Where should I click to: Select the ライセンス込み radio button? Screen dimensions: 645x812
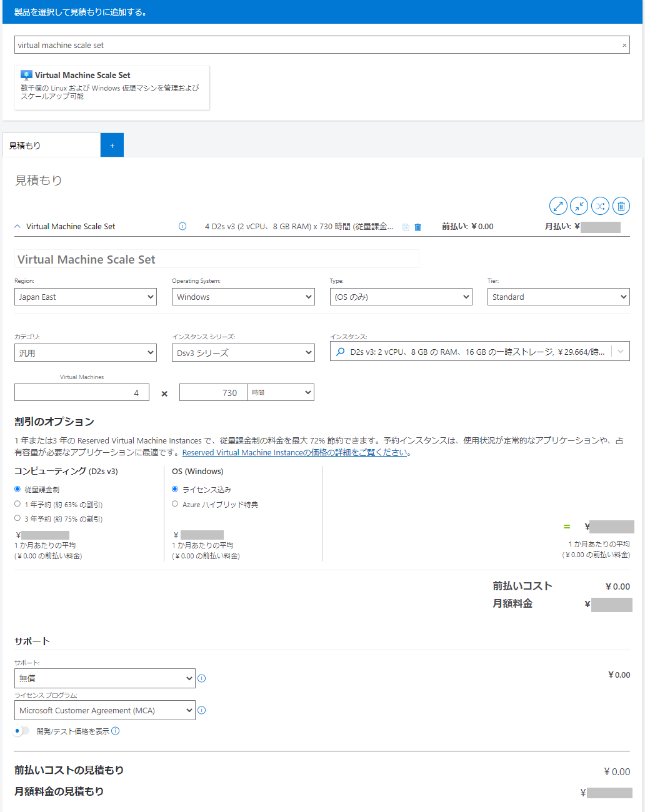175,489
